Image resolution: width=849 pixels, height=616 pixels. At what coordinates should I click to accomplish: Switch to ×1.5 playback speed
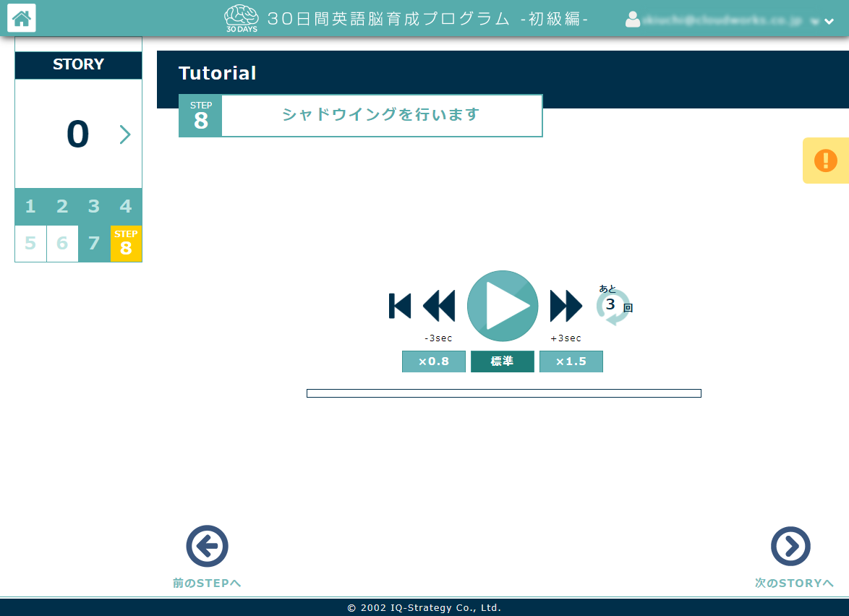(571, 361)
